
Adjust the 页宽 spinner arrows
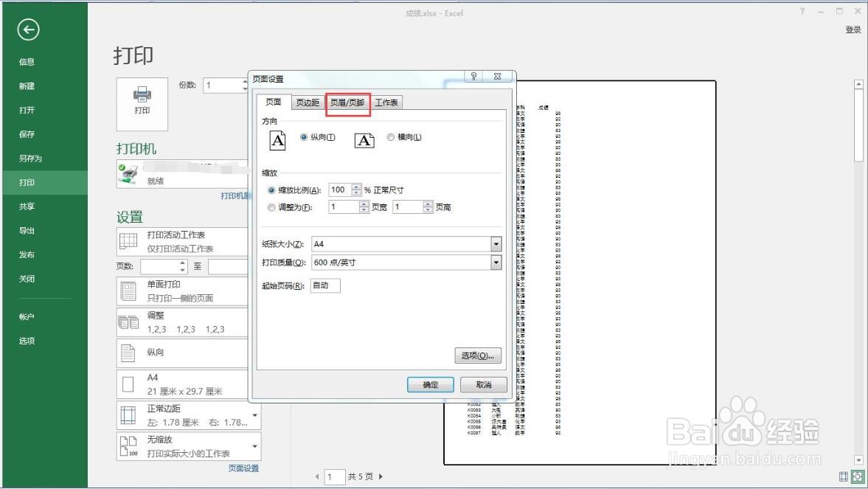[364, 207]
